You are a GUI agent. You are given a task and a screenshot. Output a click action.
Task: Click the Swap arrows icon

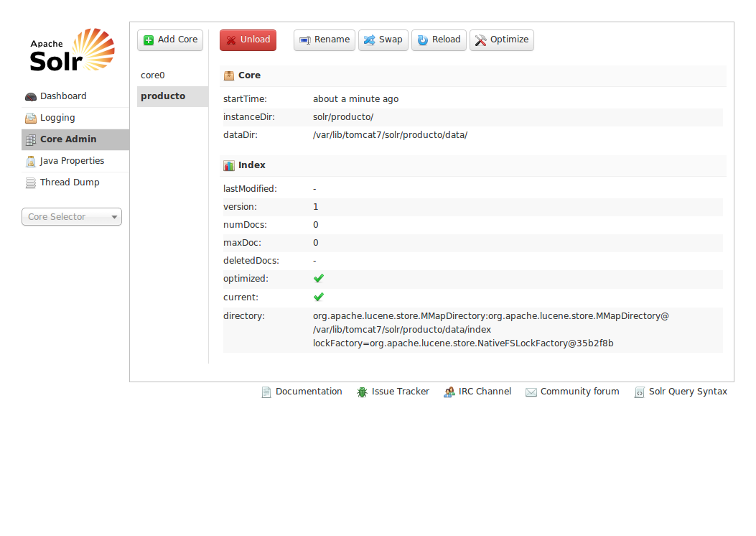coord(369,40)
